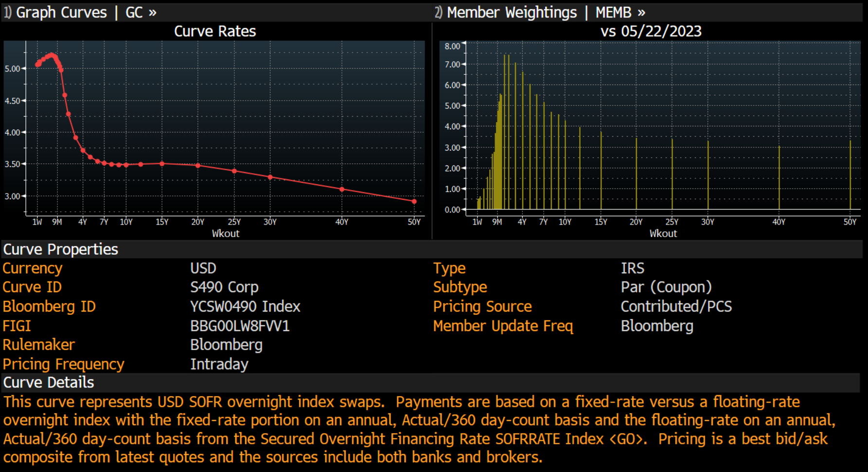The height and width of the screenshot is (472, 868).
Task: Click the Wkout label under Member Weightings
Action: pyautogui.click(x=663, y=233)
